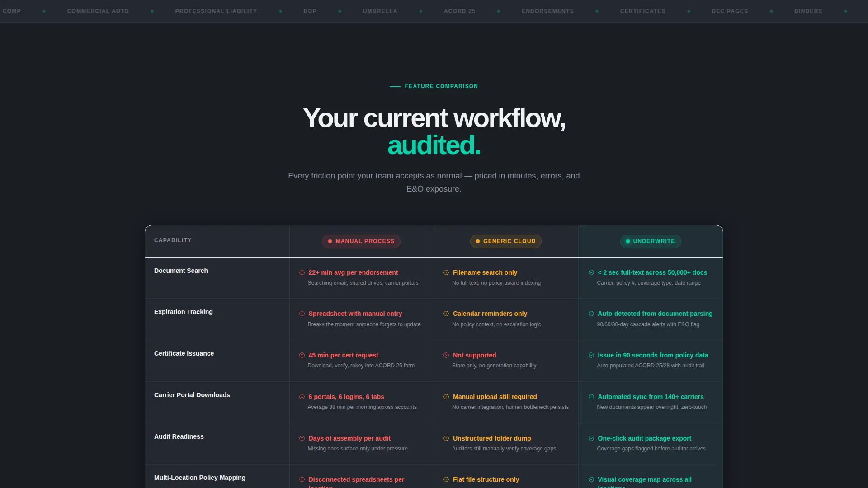Click the MANUAL PROCESS column badge
Image resolution: width=868 pixels, height=488 pixels.
tap(361, 241)
